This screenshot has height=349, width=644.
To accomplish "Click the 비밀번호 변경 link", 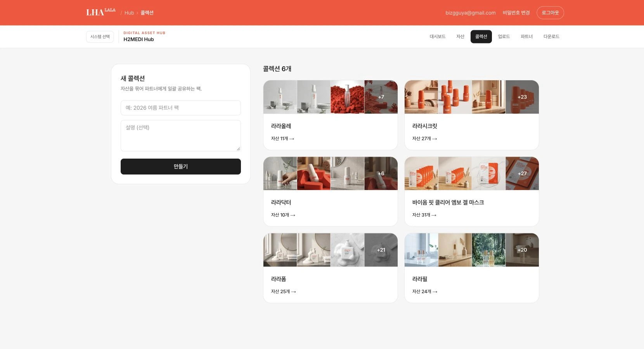I will pos(516,13).
